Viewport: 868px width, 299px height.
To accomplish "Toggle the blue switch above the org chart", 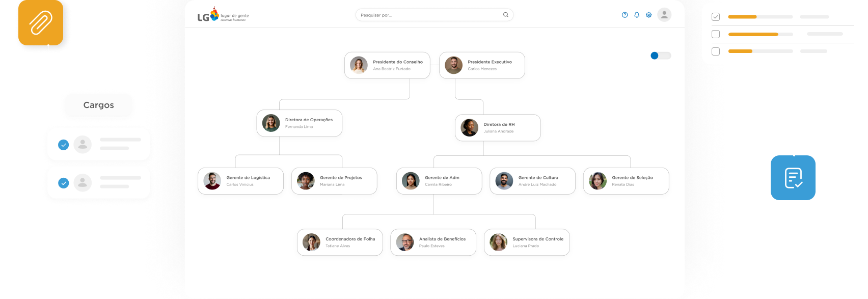I will tap(660, 56).
